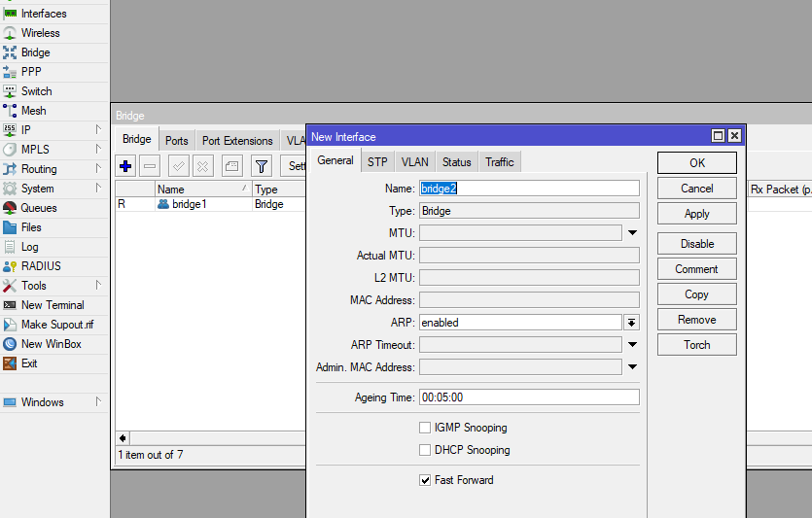812x518 pixels.
Task: Add new bridge with plus icon
Action: click(125, 166)
